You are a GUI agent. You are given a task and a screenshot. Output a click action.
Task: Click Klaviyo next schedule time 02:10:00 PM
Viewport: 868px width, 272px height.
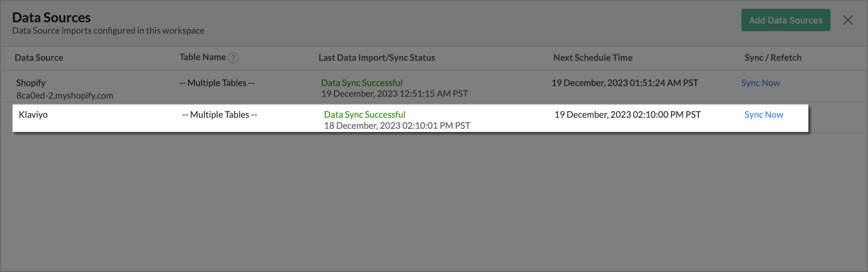(x=627, y=114)
